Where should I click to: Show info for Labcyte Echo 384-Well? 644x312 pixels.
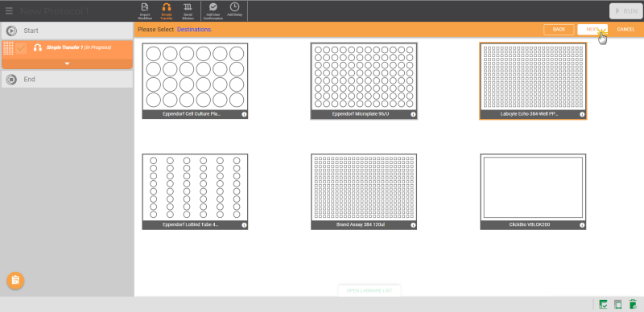pyautogui.click(x=582, y=114)
